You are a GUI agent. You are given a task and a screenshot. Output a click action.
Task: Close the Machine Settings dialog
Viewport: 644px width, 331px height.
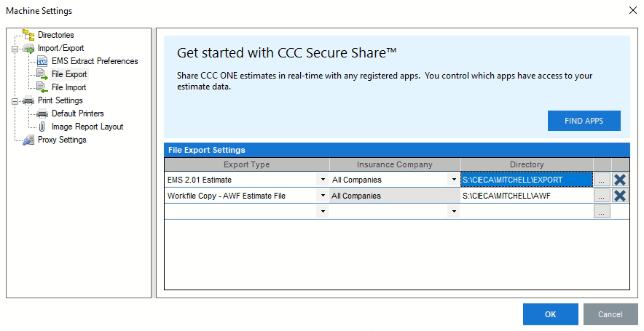(633, 11)
